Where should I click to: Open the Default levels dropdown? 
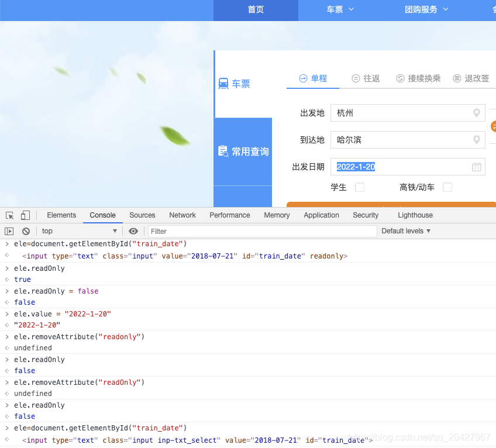pyautogui.click(x=406, y=231)
